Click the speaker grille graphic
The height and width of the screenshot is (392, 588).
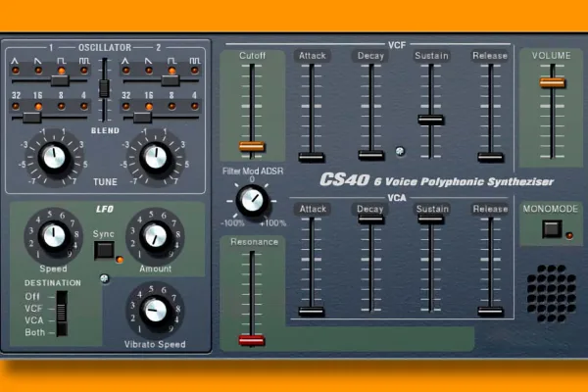[x=551, y=294]
